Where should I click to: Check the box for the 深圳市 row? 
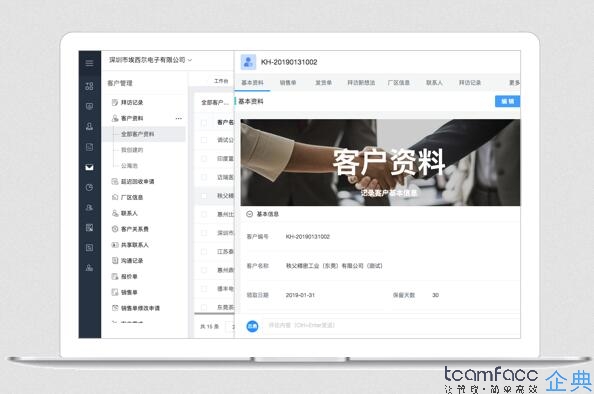pos(204,233)
